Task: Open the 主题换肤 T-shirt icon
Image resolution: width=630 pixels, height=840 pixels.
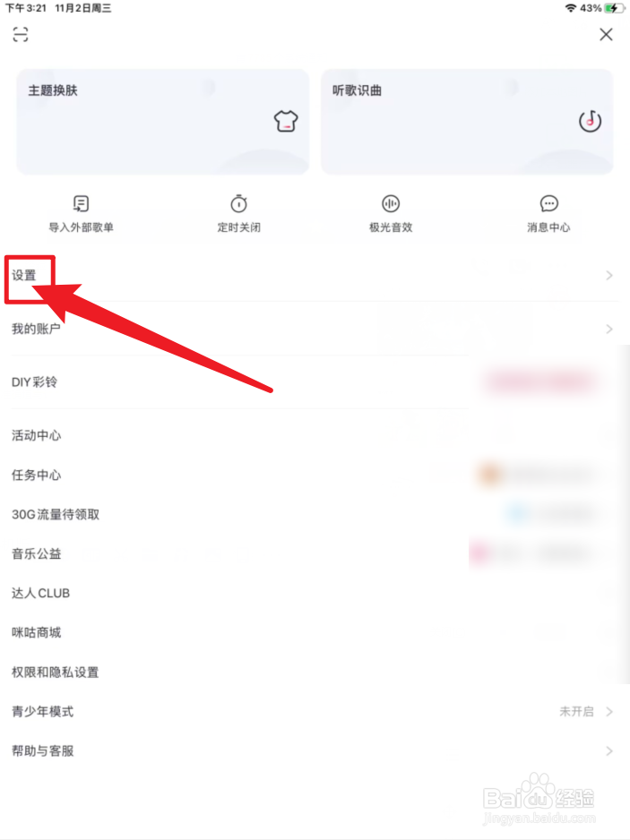Action: coord(286,121)
